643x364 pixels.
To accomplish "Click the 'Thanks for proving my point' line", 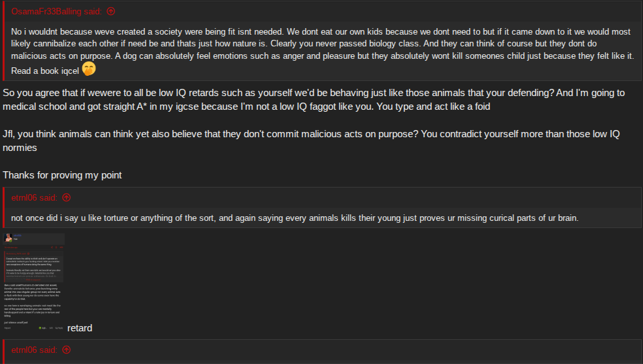I will 62,175.
